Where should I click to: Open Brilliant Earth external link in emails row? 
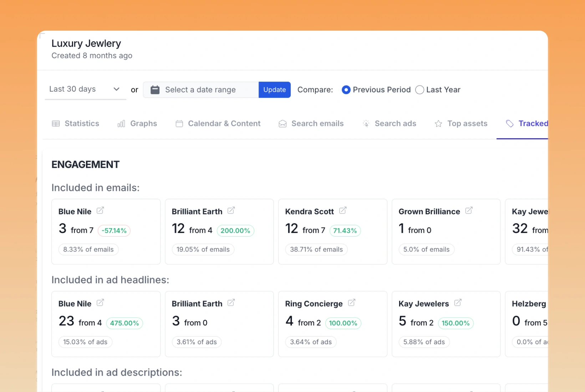click(231, 211)
